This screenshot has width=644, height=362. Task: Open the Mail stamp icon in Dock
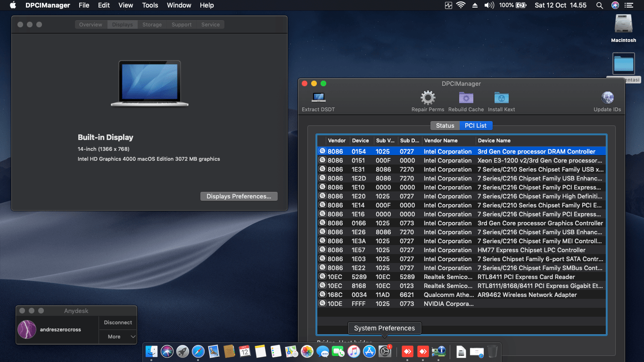[x=214, y=351]
